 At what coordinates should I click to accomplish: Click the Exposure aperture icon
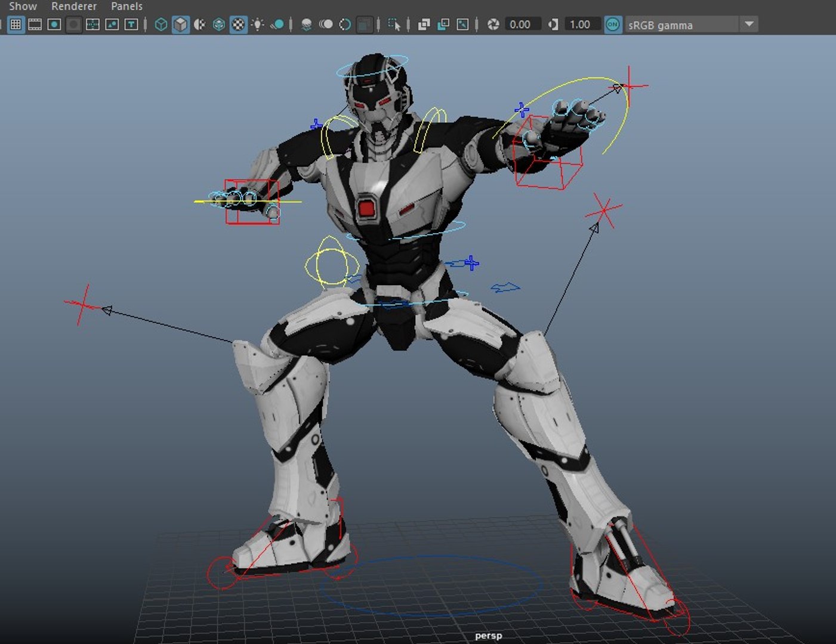(493, 24)
